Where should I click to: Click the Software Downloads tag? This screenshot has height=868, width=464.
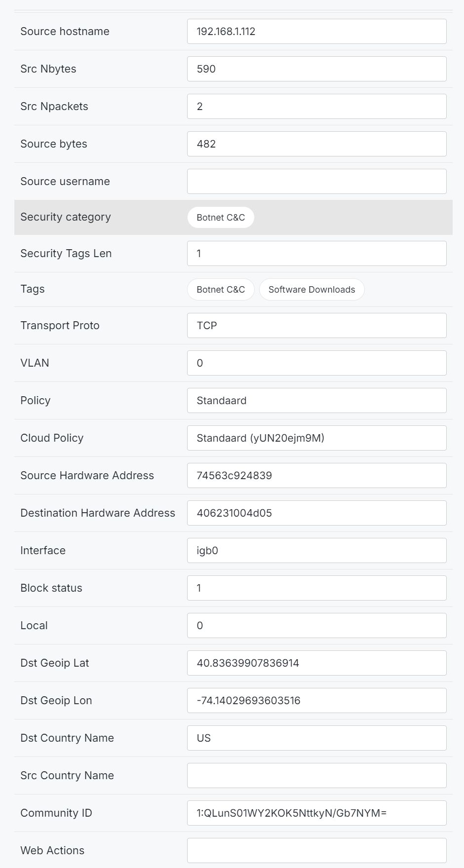(x=311, y=290)
